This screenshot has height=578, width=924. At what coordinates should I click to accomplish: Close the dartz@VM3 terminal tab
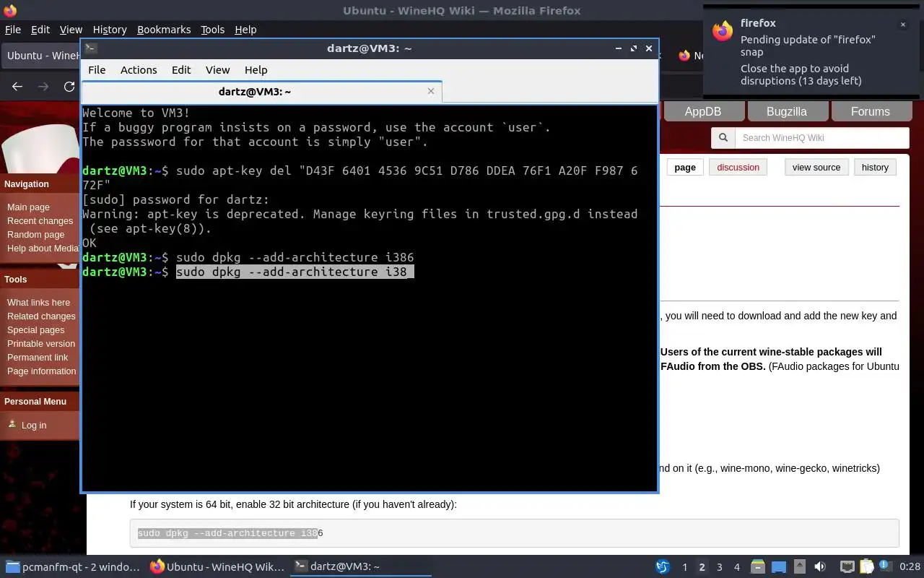pos(431,91)
